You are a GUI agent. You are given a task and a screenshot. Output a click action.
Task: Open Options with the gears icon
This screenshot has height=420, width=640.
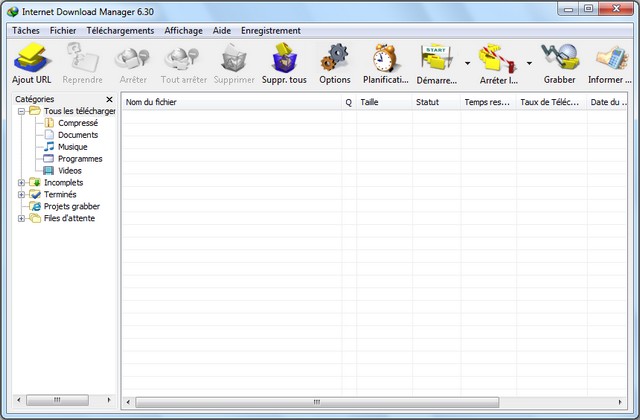[335, 58]
